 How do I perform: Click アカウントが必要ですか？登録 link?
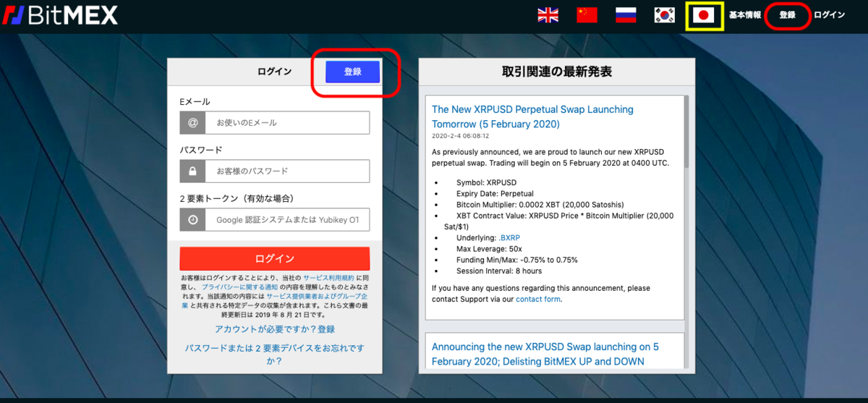(275, 329)
